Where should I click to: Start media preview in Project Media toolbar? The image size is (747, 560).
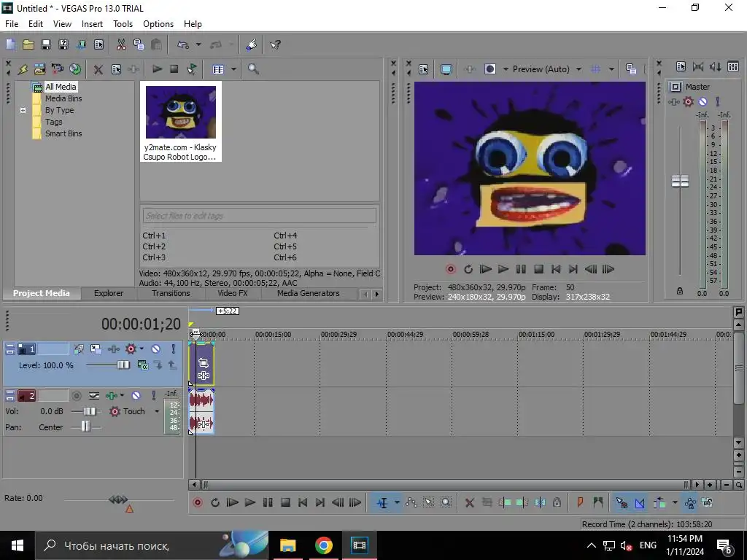[x=157, y=69]
